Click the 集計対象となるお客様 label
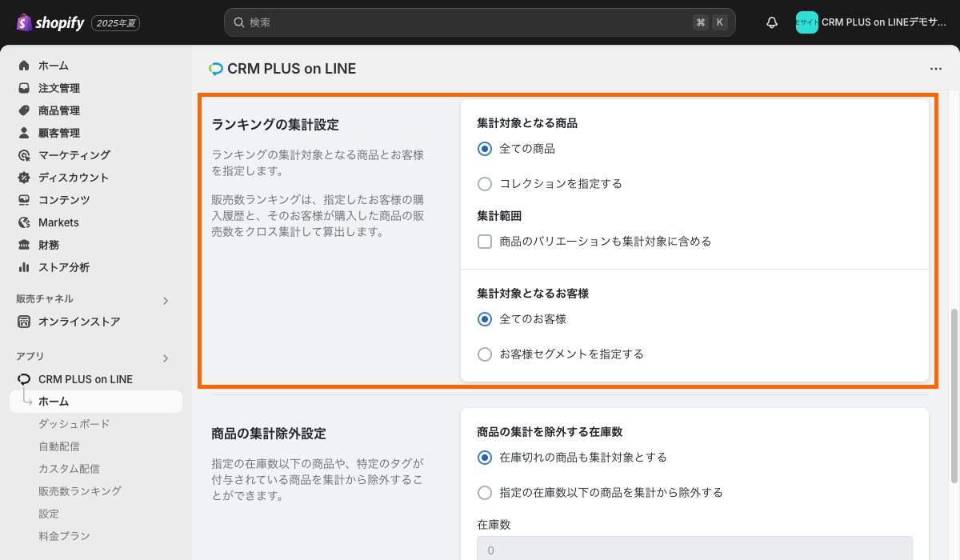This screenshot has height=560, width=960. click(x=533, y=294)
